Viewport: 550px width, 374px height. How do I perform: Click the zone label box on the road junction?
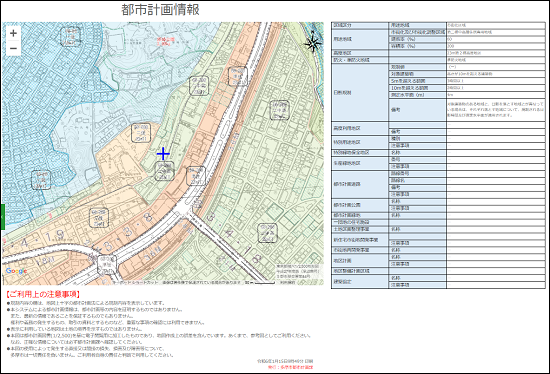click(x=107, y=265)
